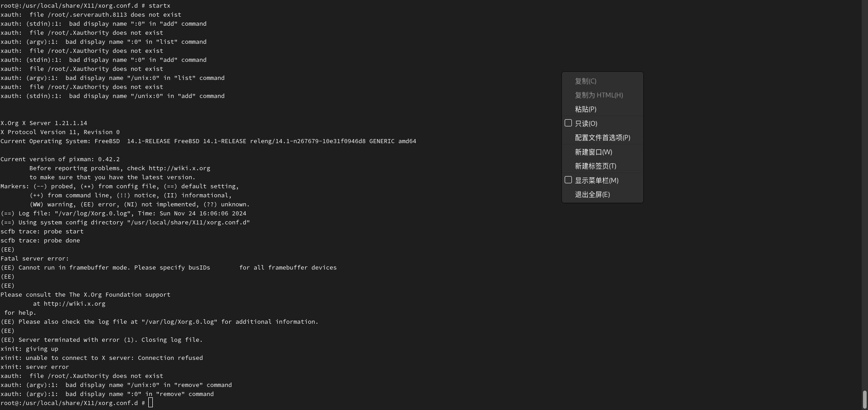The image size is (868, 410).
Task: Click the greyed-out 复制(C) menu entry
Action: click(585, 81)
